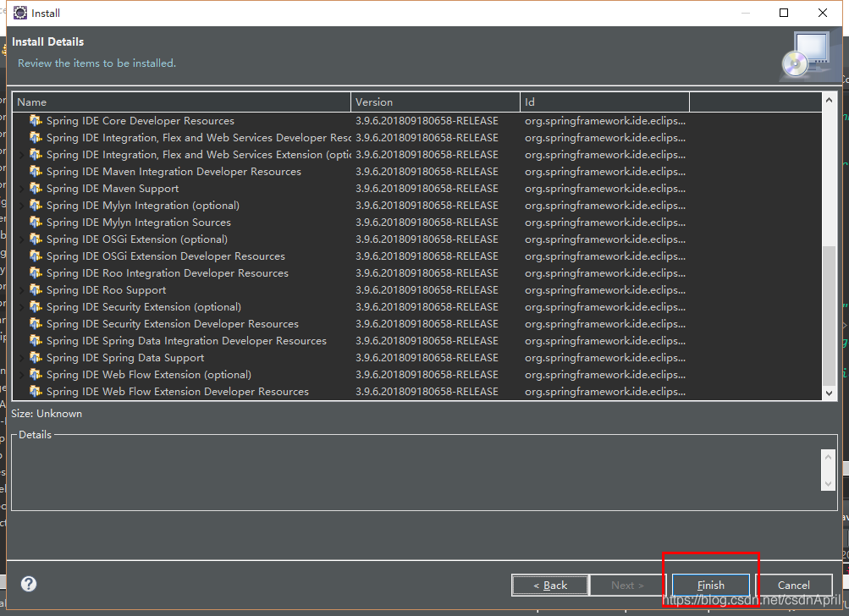Click icon of Integration, Flex Developer Resources row
849x616 pixels.
pyautogui.click(x=36, y=137)
